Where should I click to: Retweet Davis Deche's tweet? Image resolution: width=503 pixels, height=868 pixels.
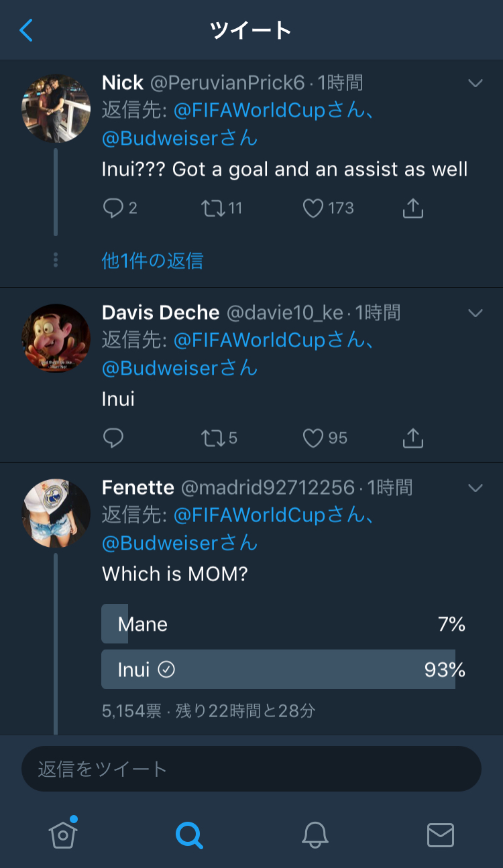[x=213, y=438]
